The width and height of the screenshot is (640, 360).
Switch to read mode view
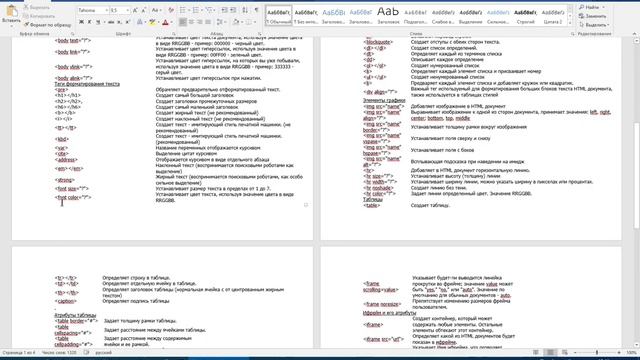coord(536,353)
